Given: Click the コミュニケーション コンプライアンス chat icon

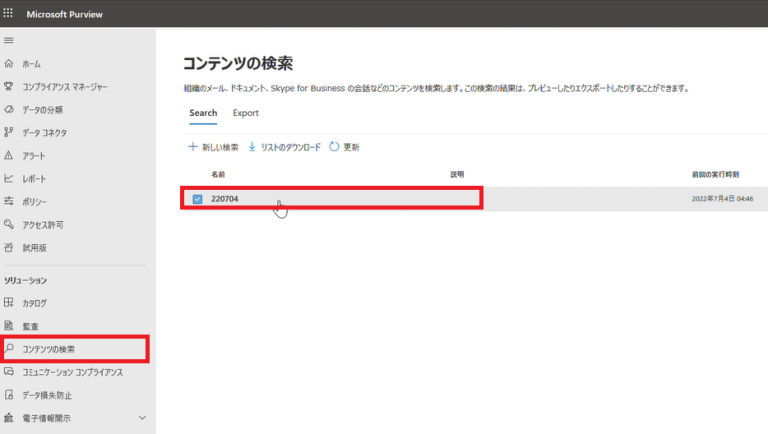Looking at the screenshot, I should pos(9,372).
